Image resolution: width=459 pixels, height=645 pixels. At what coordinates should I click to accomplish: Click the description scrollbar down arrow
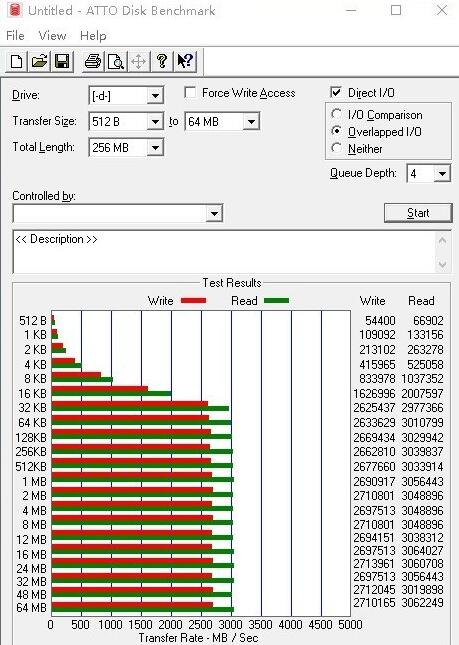(443, 264)
